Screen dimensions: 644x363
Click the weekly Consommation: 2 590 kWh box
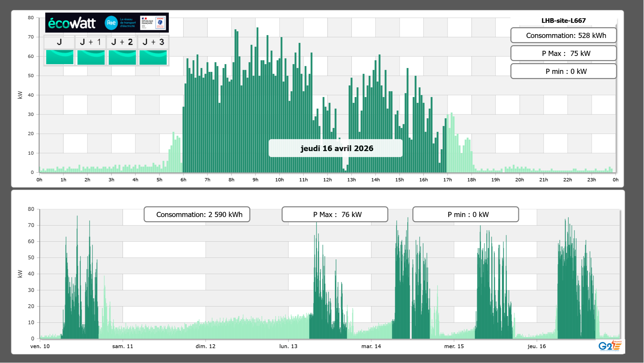197,214
